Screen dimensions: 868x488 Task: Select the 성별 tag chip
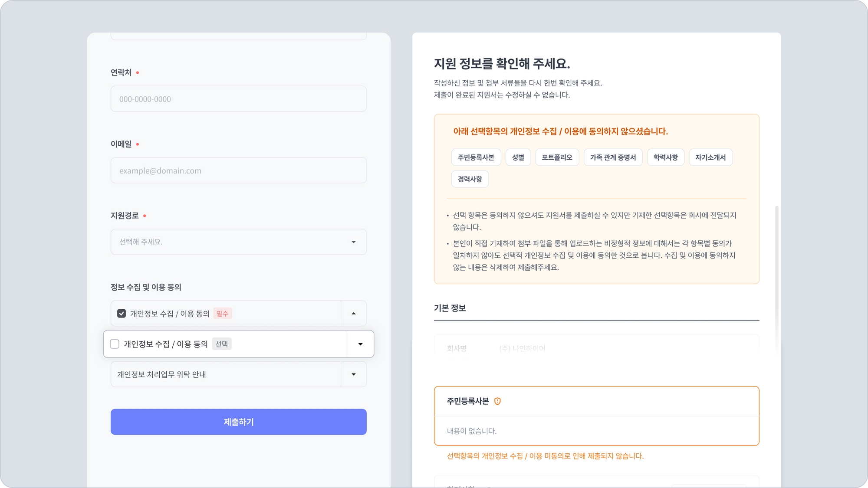pyautogui.click(x=518, y=157)
